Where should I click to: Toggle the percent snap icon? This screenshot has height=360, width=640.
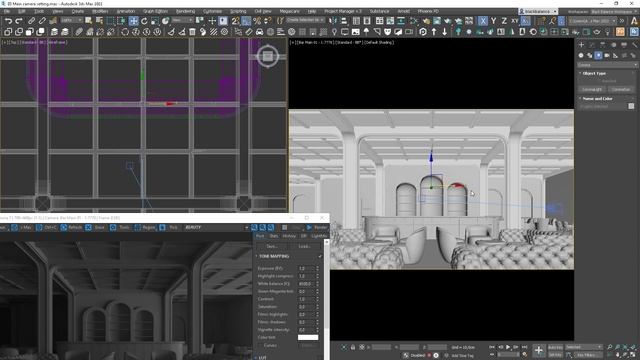(257, 20)
